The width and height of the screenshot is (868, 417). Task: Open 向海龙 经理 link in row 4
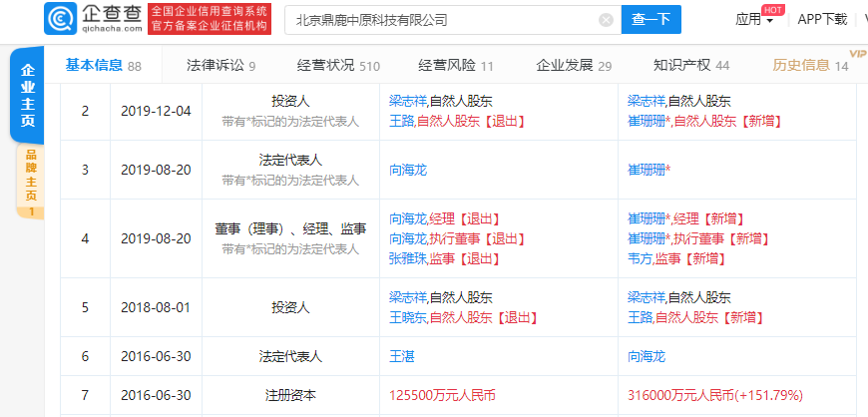point(408,218)
